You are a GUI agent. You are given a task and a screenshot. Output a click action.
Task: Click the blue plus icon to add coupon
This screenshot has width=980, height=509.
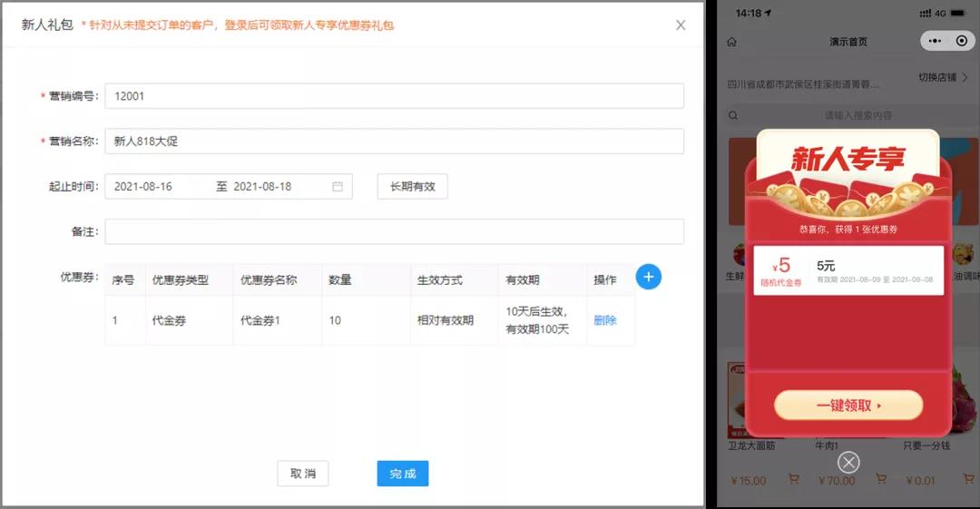coord(648,278)
